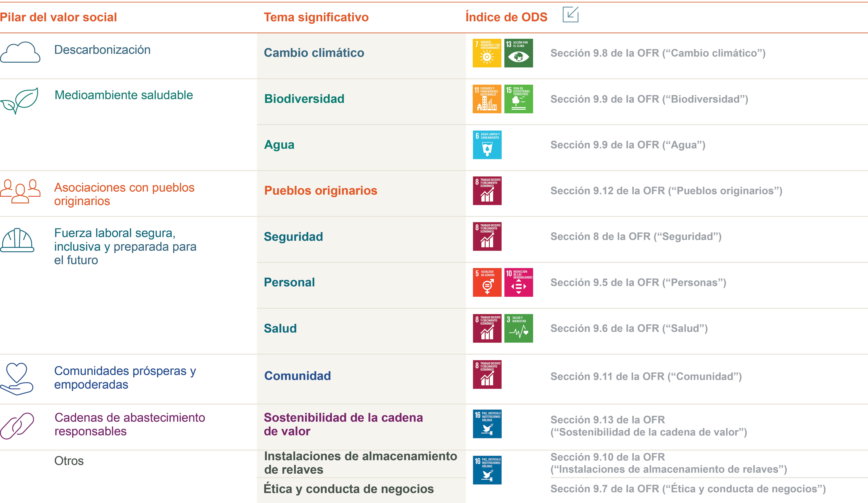The image size is (868, 503).
Task: Click the SDG 7 clean energy icon
Action: click(487, 53)
